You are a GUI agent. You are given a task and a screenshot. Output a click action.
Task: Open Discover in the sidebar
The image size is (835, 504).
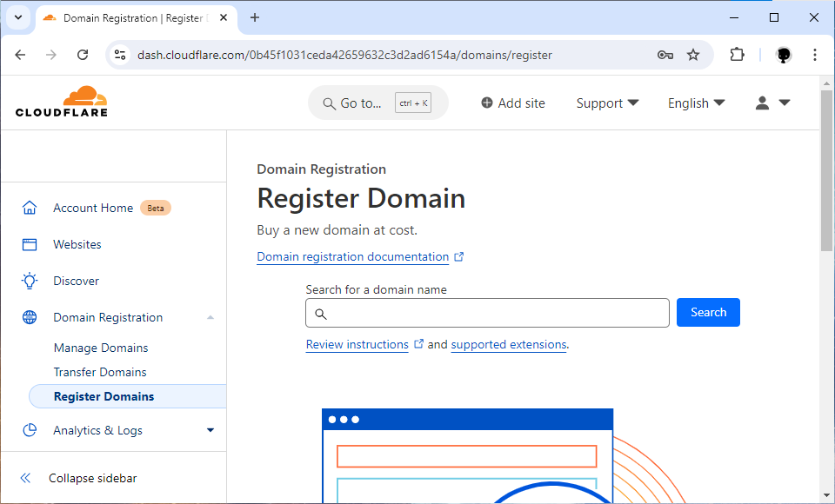[x=77, y=281]
